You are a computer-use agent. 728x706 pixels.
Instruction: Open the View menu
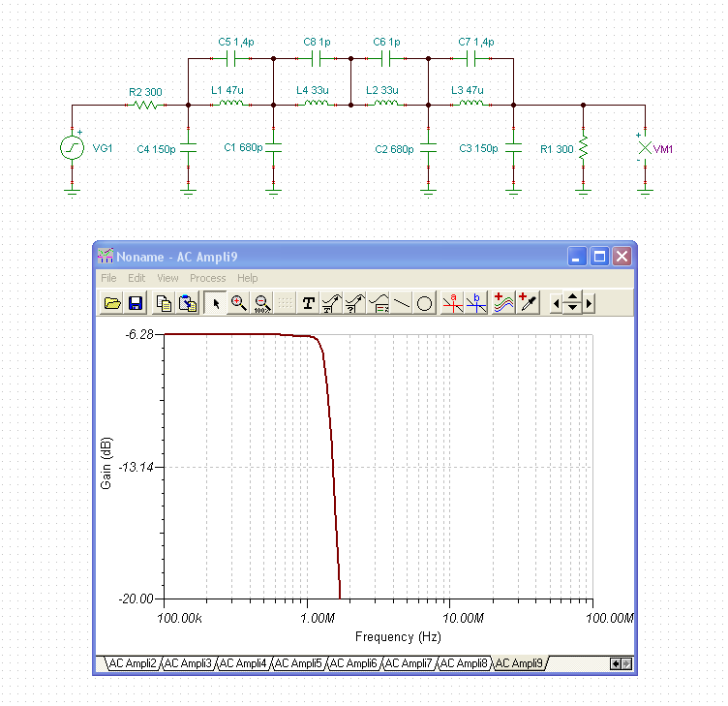click(167, 278)
